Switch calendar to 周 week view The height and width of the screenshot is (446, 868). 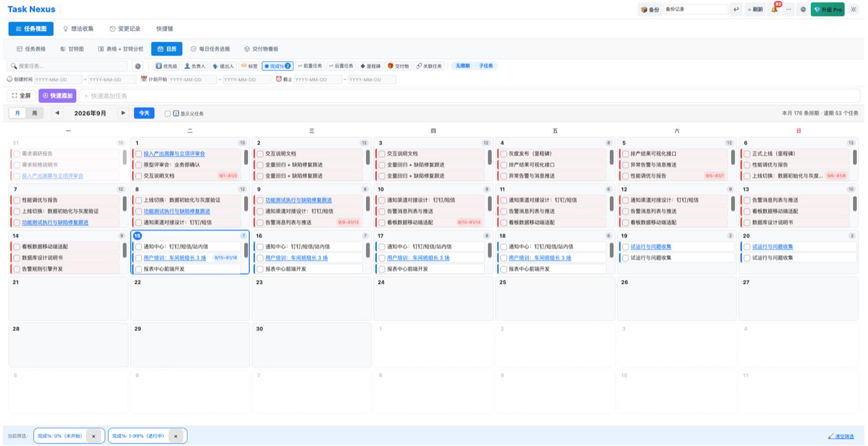tap(35, 114)
